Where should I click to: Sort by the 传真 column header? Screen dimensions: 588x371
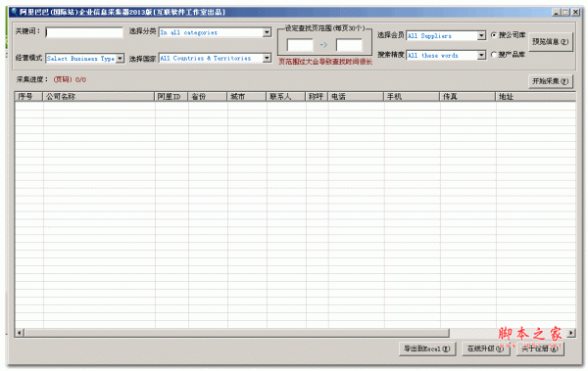coord(468,97)
